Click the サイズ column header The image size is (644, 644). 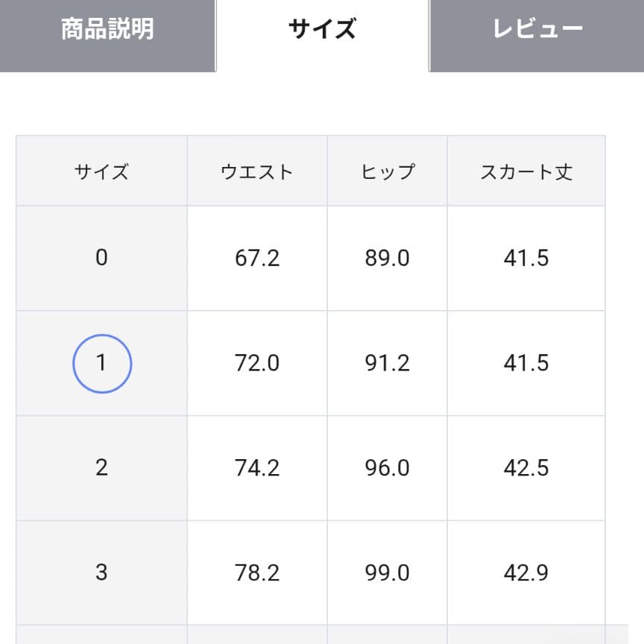[101, 170]
